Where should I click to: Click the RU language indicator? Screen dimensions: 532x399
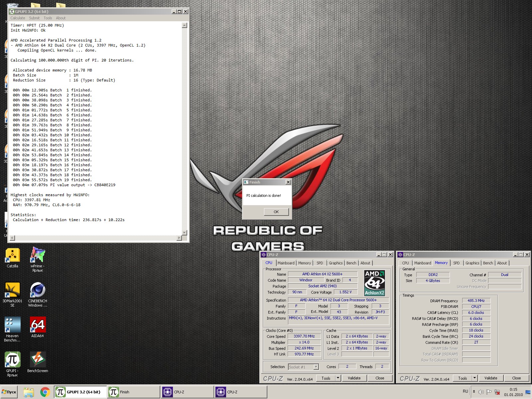click(465, 391)
